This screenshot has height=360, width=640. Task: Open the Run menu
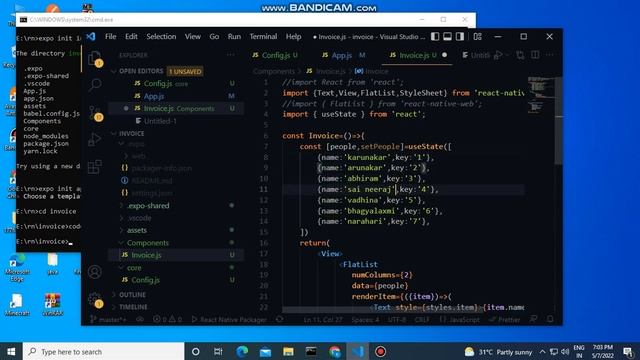[234, 37]
